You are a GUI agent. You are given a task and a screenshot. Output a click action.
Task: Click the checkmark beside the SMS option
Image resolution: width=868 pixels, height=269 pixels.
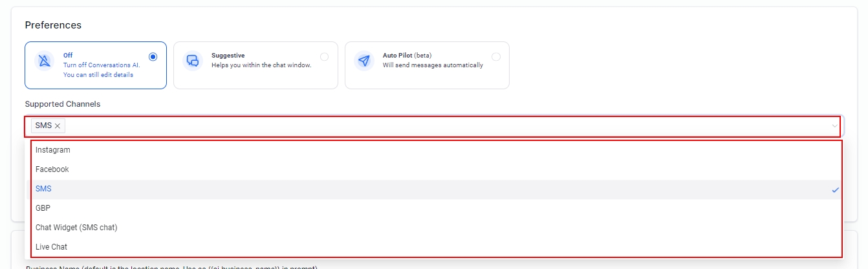tap(835, 189)
